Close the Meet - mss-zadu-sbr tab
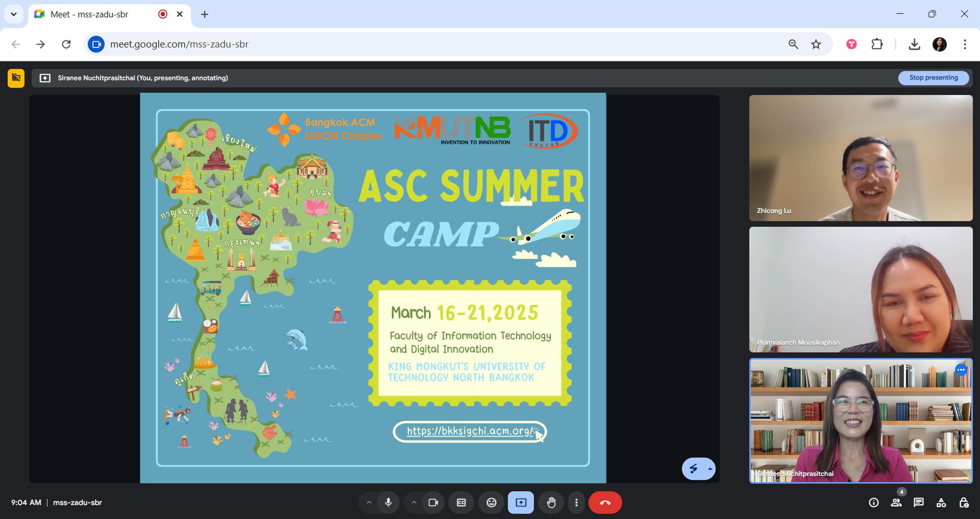The image size is (980, 519). click(x=179, y=14)
